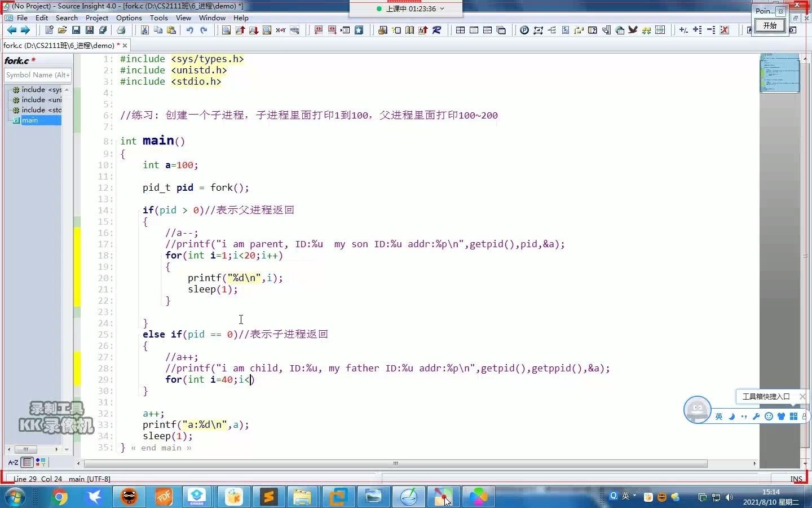The height and width of the screenshot is (508, 812).
Task: Select the fork.c document tab
Action: click(56, 45)
